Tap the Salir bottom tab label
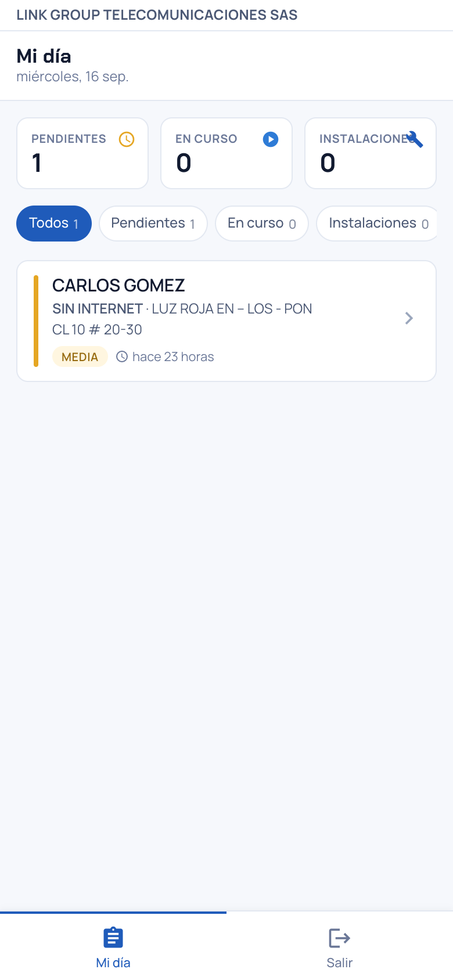This screenshot has width=453, height=980. coord(340,963)
